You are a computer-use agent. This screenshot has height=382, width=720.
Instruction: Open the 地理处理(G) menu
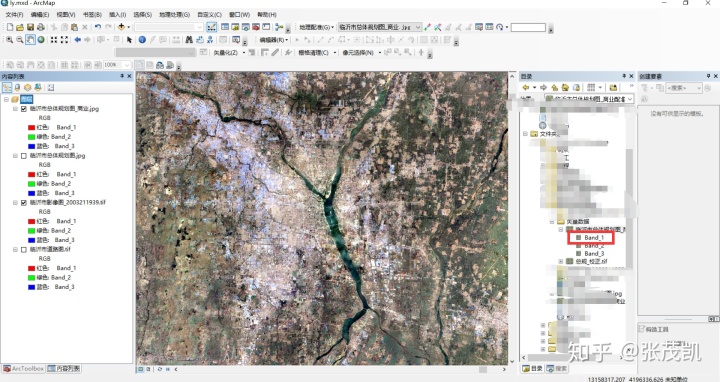pos(174,15)
